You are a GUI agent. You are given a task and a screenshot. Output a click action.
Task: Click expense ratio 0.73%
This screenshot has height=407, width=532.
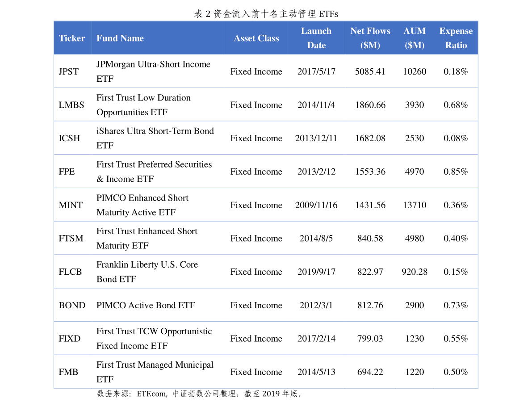coord(456,305)
